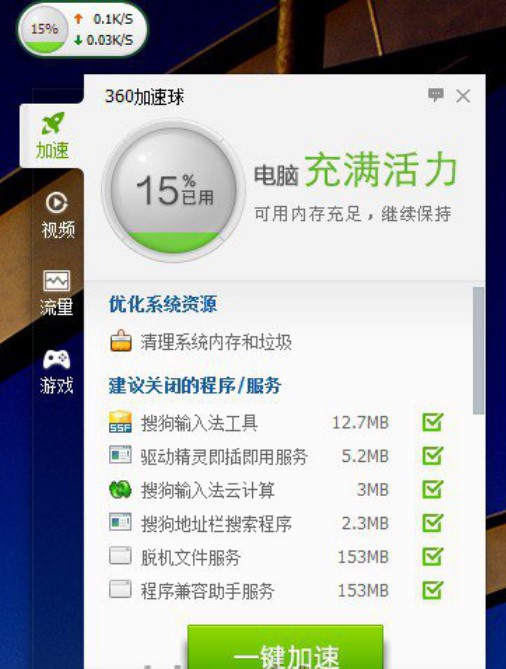Toggle the 程序兼容助手服务 checkbox
Screen dimensions: 506x669
433,590
